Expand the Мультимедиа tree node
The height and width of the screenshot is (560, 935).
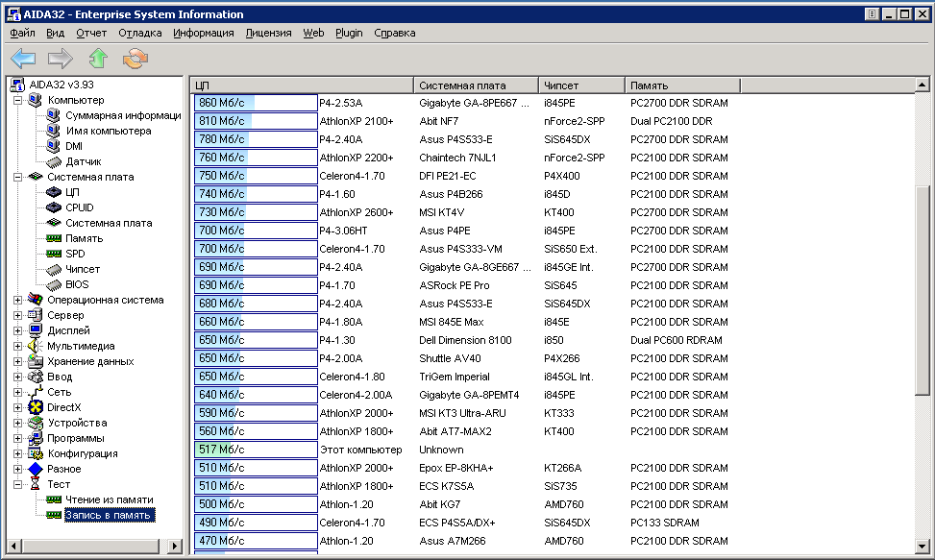18,346
